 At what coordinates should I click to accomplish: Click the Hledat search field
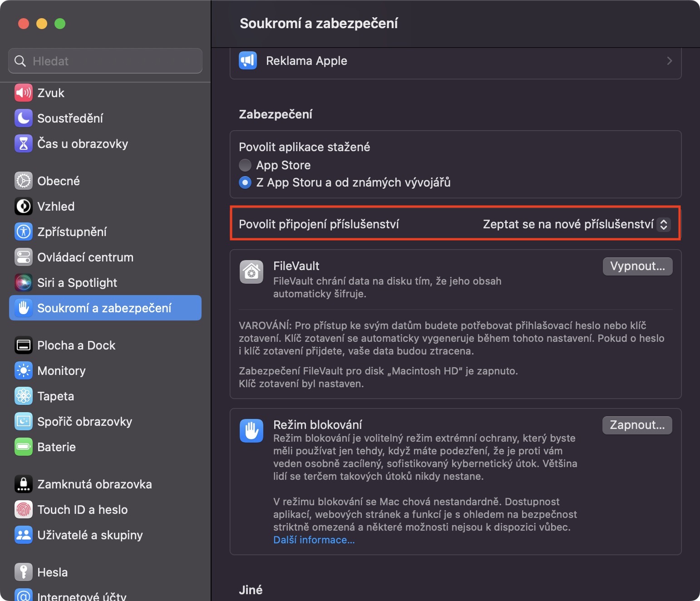[105, 61]
